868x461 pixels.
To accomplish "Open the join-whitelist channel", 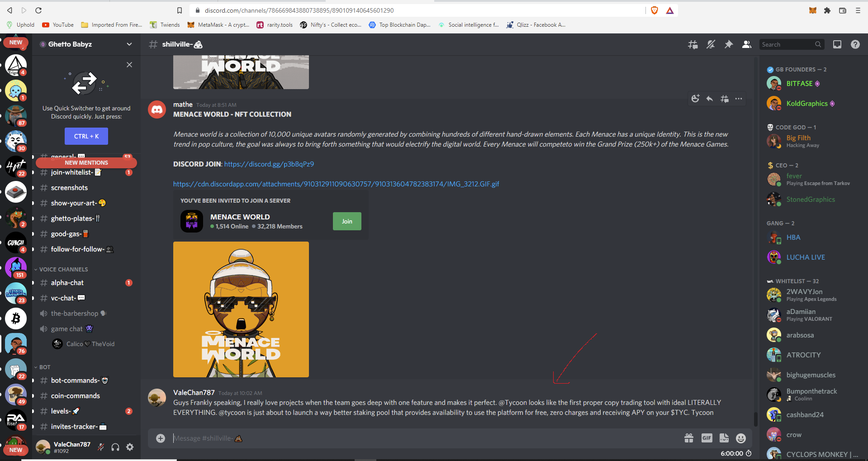I will [x=86, y=172].
